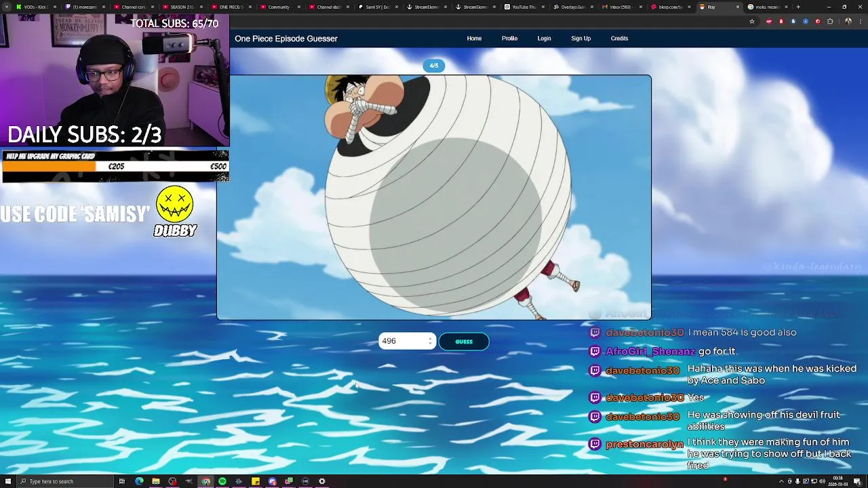
Task: Click AfroGirl_Shenanz's 'go for it' message
Action: pyautogui.click(x=717, y=352)
